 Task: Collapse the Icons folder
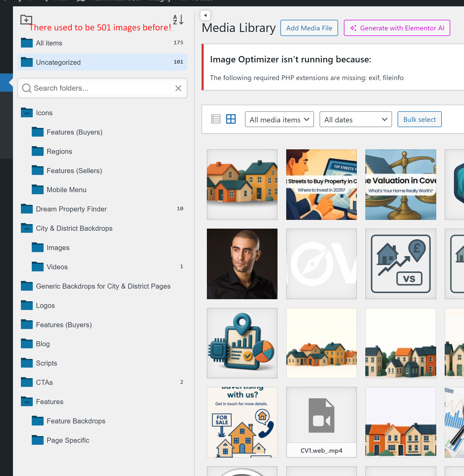coord(27,113)
